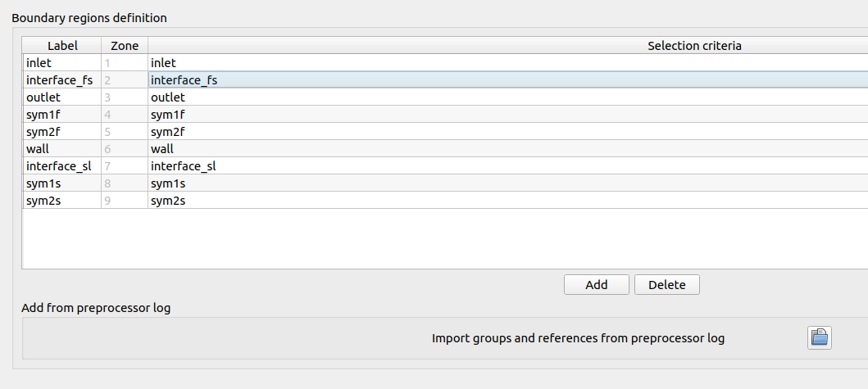Select the sym2s label cell
This screenshot has width=868, height=389.
[61, 201]
